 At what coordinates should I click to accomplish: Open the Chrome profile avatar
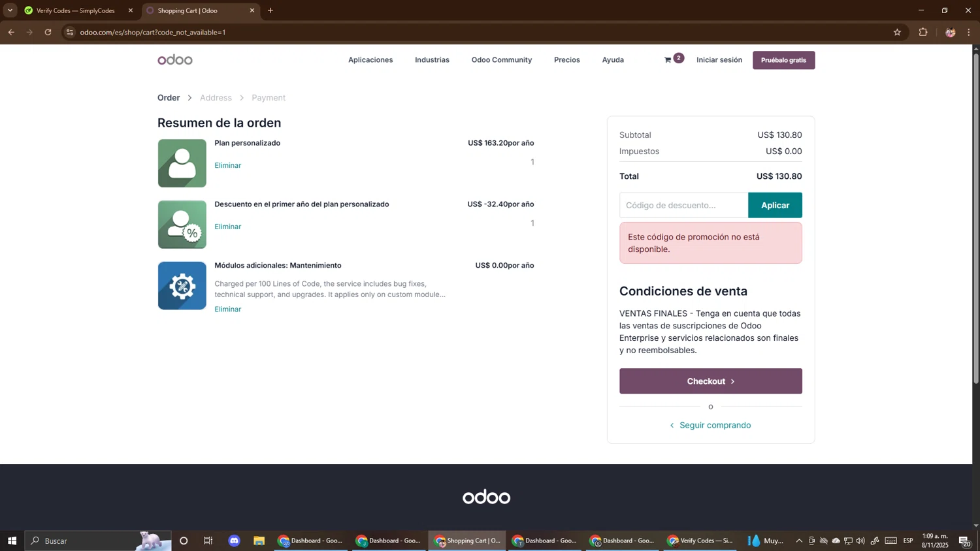pyautogui.click(x=950, y=32)
